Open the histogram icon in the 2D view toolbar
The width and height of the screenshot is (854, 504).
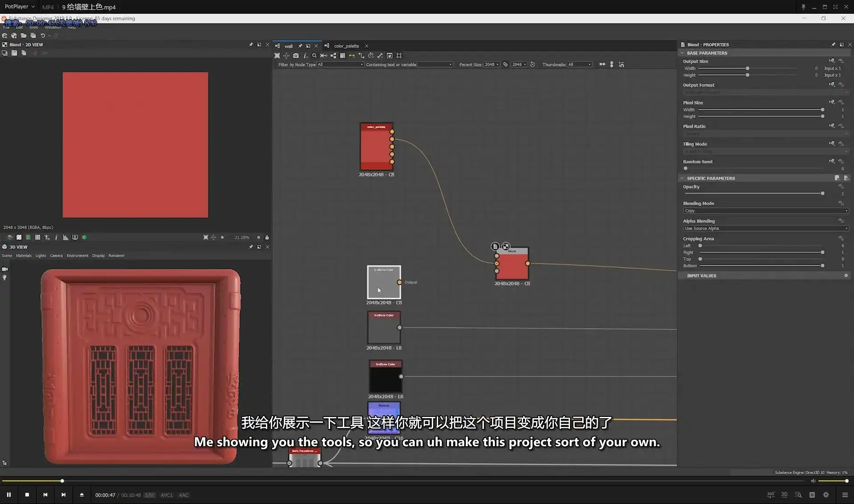point(65,237)
